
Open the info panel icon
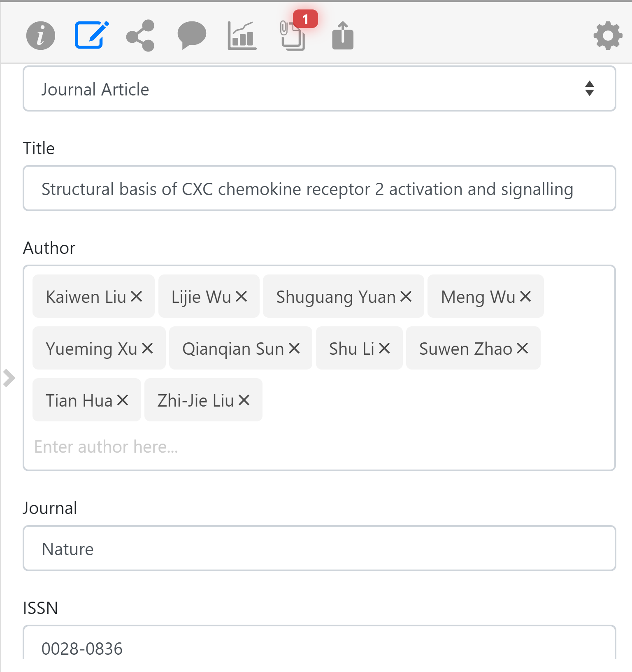pos(40,36)
